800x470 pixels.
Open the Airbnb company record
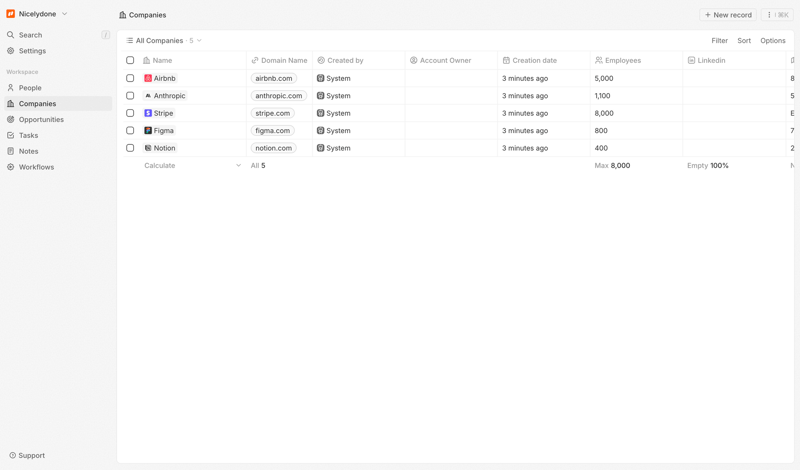(x=160, y=78)
